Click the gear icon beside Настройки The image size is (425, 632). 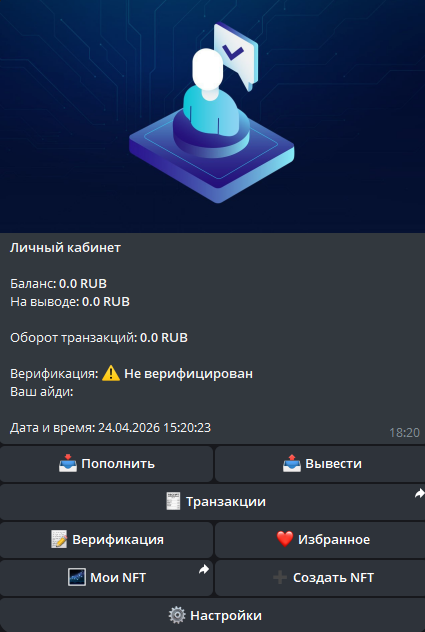pos(177,615)
